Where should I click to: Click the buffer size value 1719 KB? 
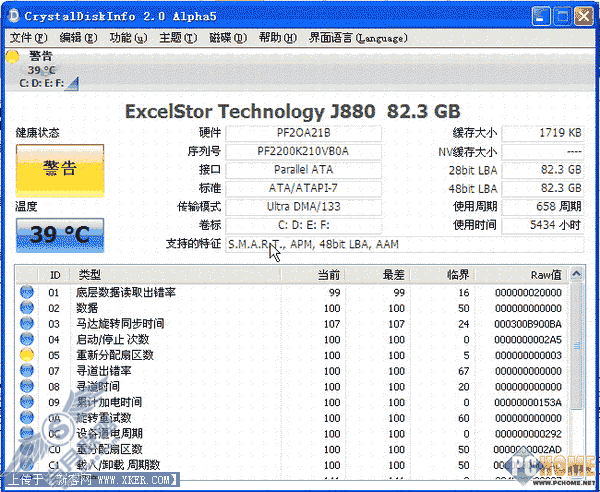tap(543, 133)
